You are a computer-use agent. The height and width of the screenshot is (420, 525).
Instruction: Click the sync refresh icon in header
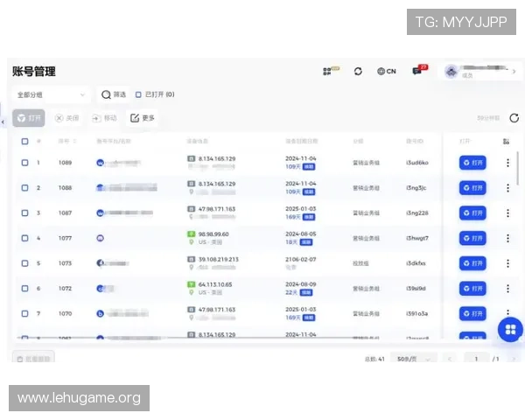click(358, 72)
